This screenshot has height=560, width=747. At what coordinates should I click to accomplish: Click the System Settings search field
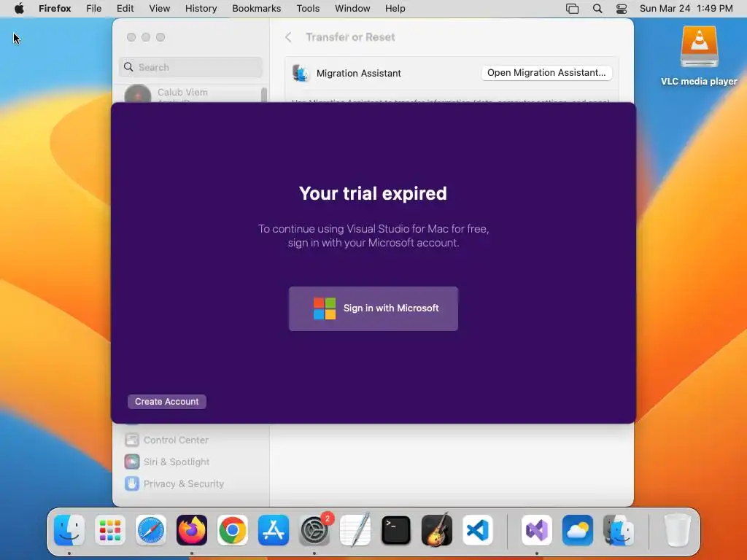(190, 67)
